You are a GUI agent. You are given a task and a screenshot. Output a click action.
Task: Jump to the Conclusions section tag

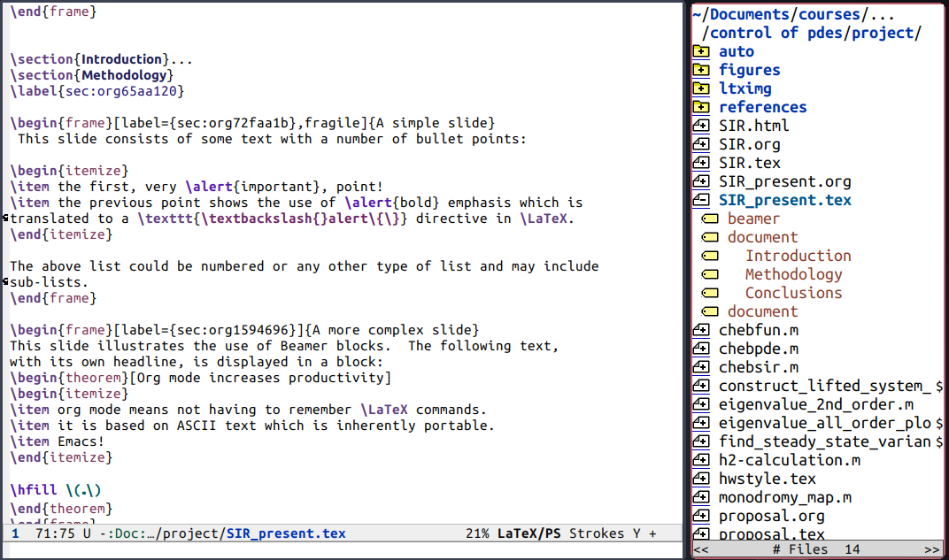[793, 294]
